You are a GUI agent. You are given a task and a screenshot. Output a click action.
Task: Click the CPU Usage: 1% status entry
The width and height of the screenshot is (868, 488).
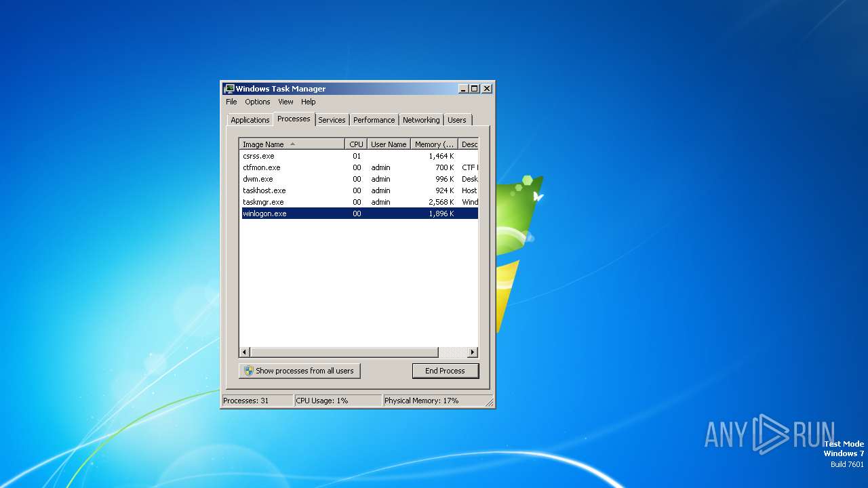pos(338,401)
